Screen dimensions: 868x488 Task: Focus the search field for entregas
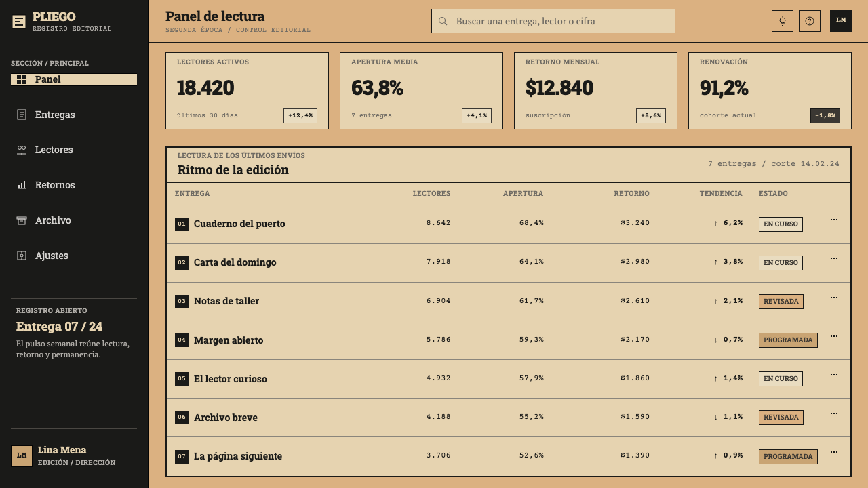(x=553, y=21)
